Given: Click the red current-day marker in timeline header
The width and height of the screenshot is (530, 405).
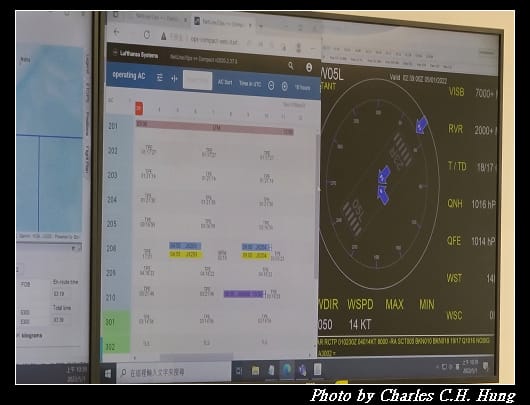Looking at the screenshot, I should [x=139, y=109].
